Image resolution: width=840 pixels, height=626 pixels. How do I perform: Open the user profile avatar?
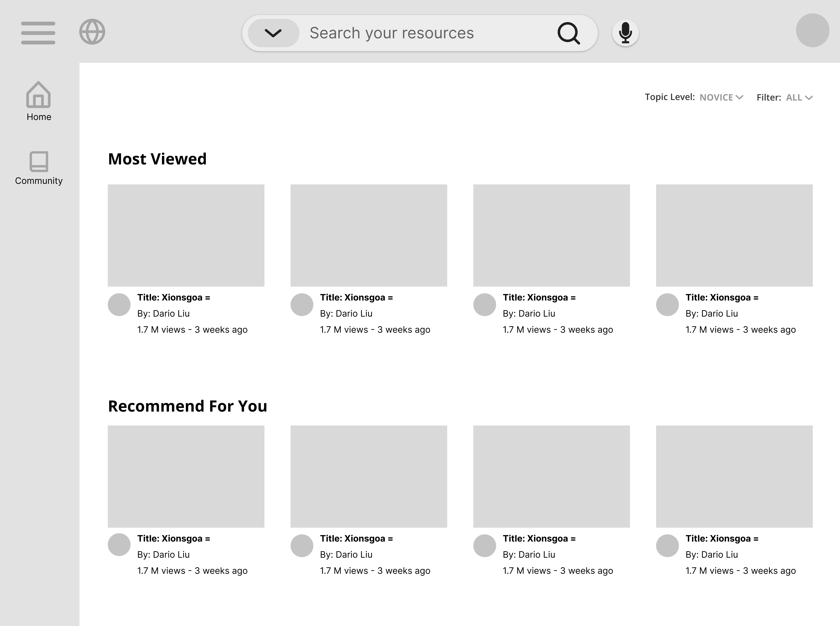(x=812, y=30)
